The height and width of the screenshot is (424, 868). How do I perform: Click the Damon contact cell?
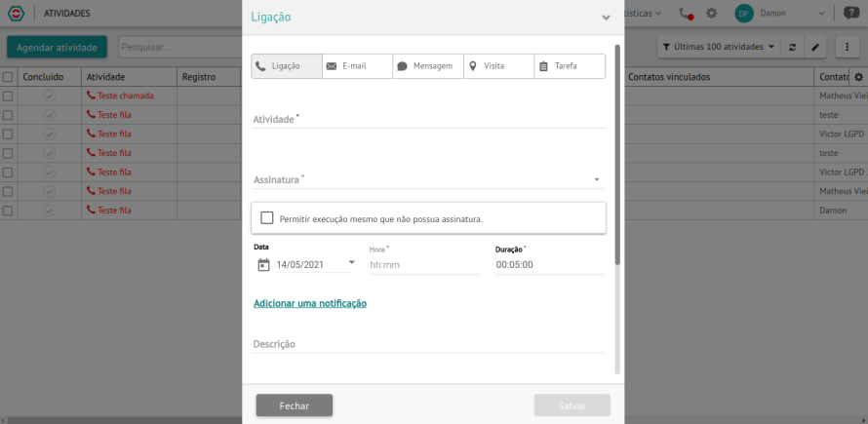coord(841,211)
